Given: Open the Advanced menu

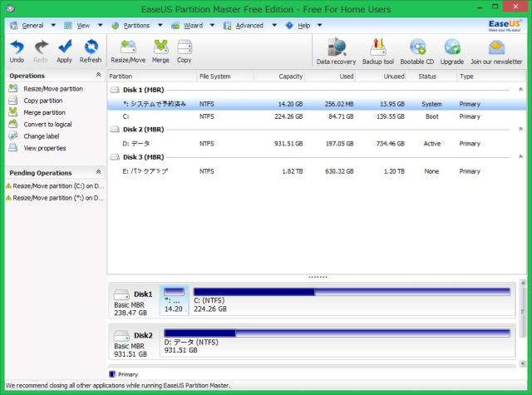Looking at the screenshot, I should click(249, 26).
